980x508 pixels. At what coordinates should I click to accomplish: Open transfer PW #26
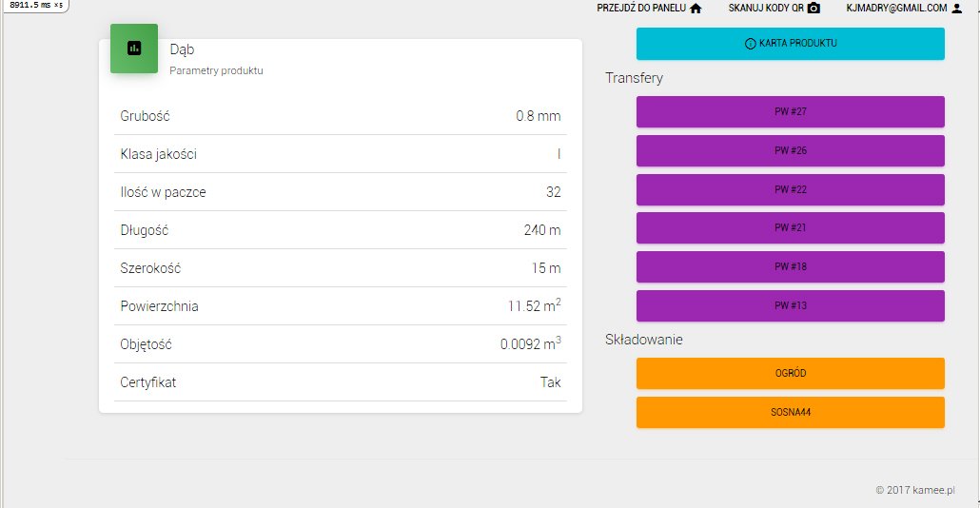click(x=790, y=150)
